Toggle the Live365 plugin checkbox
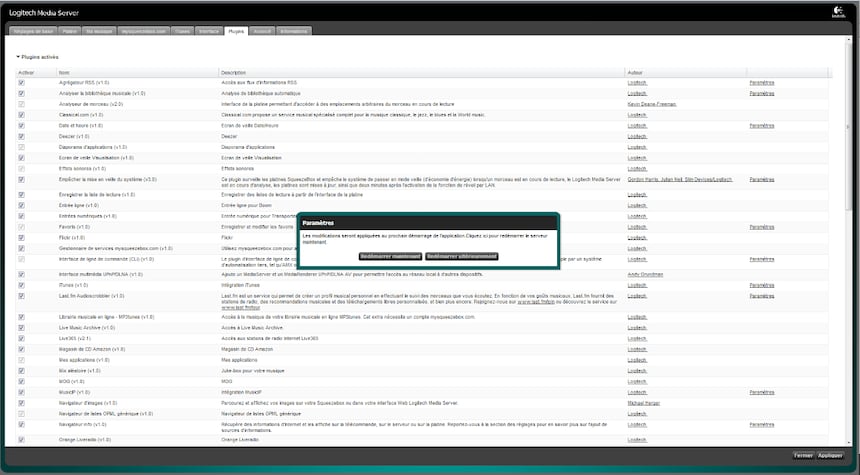Screen dimensions: 860x475 point(21,339)
